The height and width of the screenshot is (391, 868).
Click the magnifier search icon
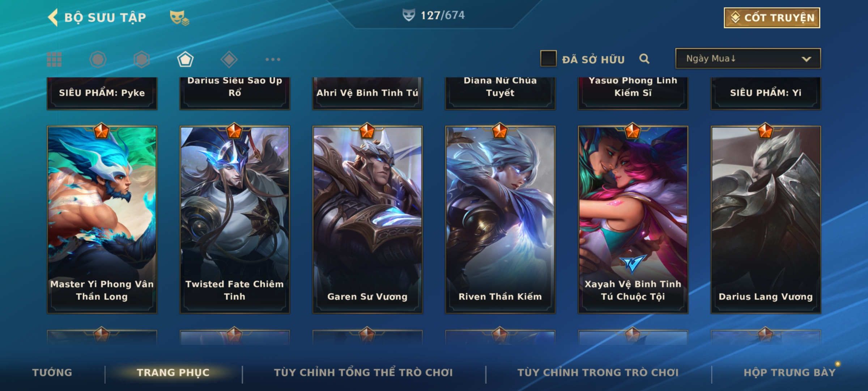[x=644, y=59]
